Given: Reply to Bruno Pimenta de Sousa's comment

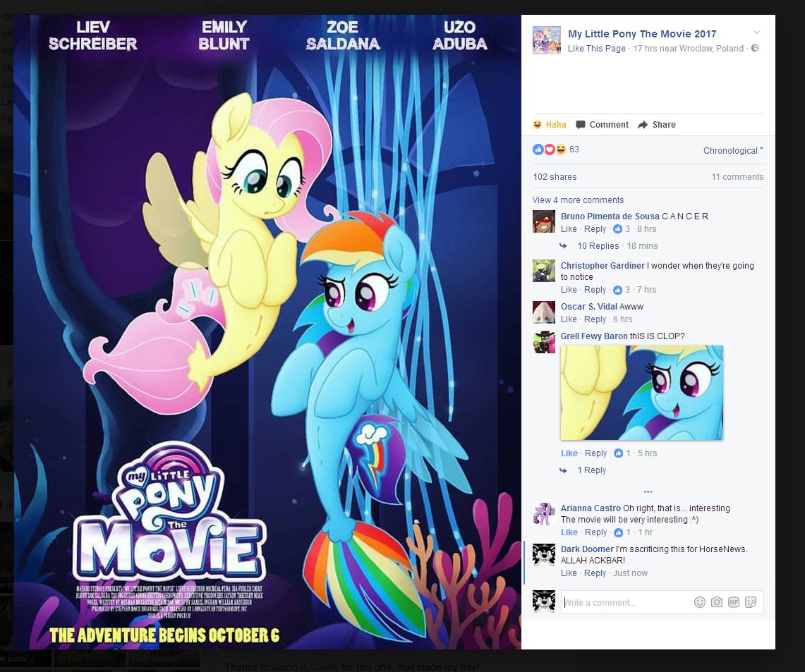Looking at the screenshot, I should coord(595,228).
